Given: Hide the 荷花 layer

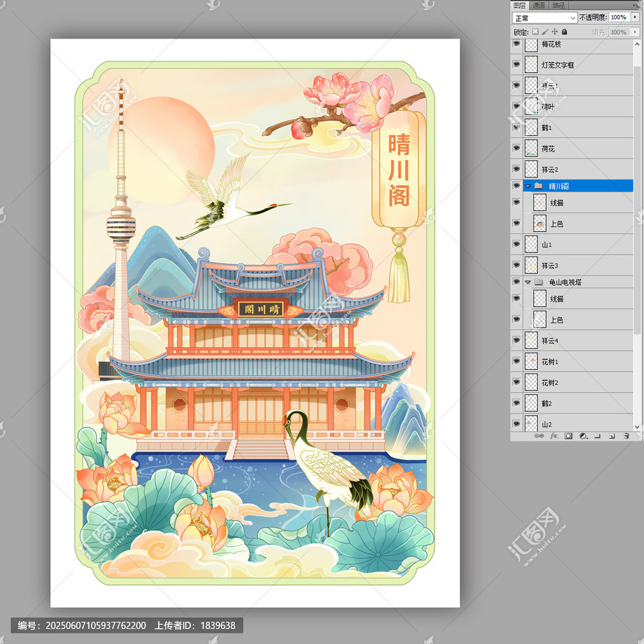Looking at the screenshot, I should click(x=517, y=148).
